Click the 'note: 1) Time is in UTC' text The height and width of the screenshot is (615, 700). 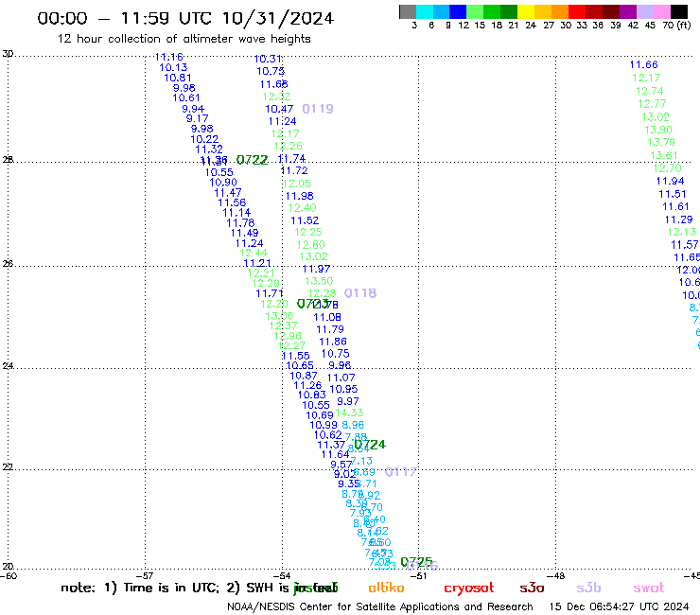(x=140, y=588)
